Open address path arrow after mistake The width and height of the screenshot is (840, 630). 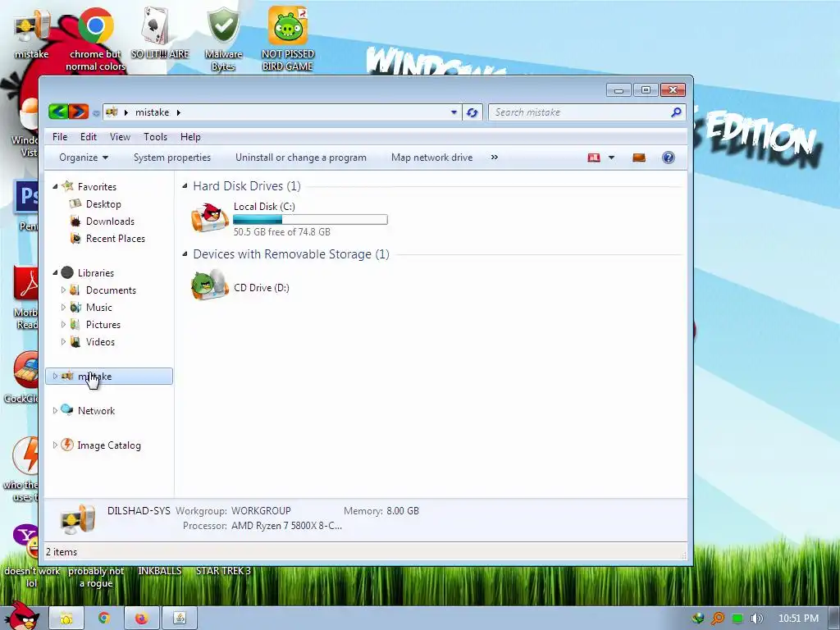(x=178, y=112)
